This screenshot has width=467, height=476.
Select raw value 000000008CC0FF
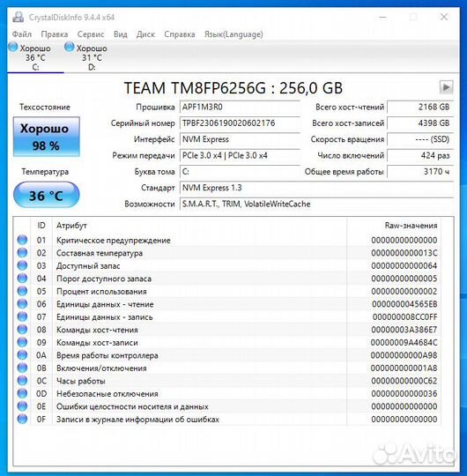(404, 317)
